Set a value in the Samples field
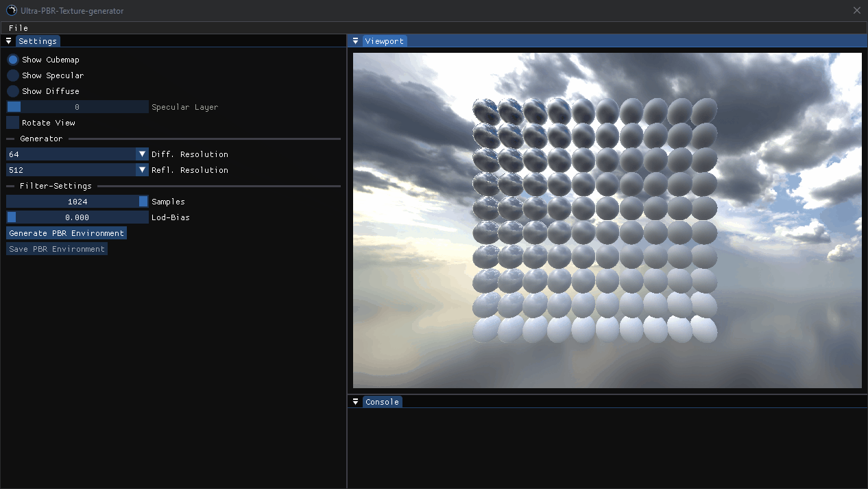868x489 pixels. click(x=77, y=201)
